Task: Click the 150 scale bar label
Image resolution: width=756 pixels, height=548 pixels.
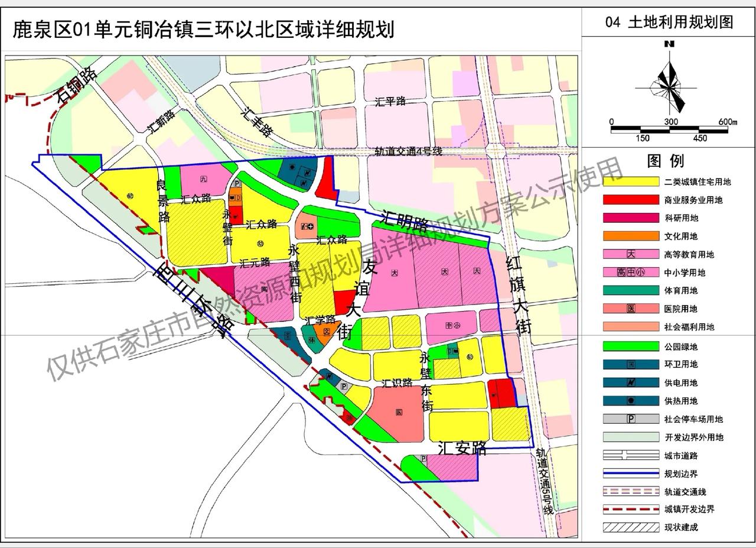Action: tap(642, 138)
